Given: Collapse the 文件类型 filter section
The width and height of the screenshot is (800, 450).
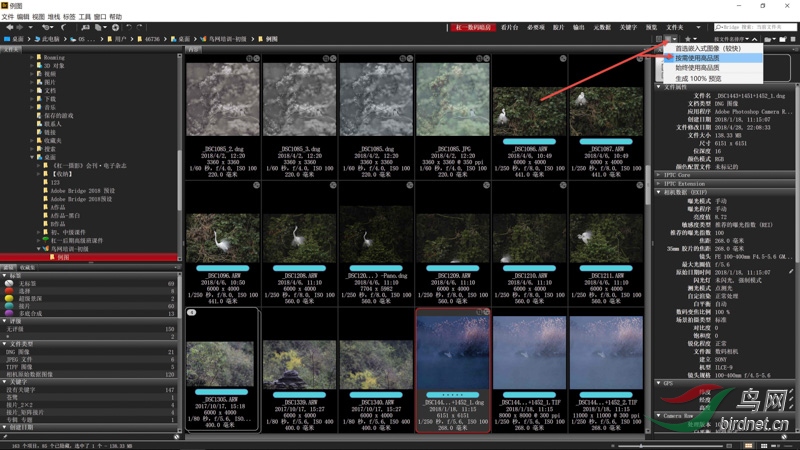Looking at the screenshot, I should tap(5, 344).
